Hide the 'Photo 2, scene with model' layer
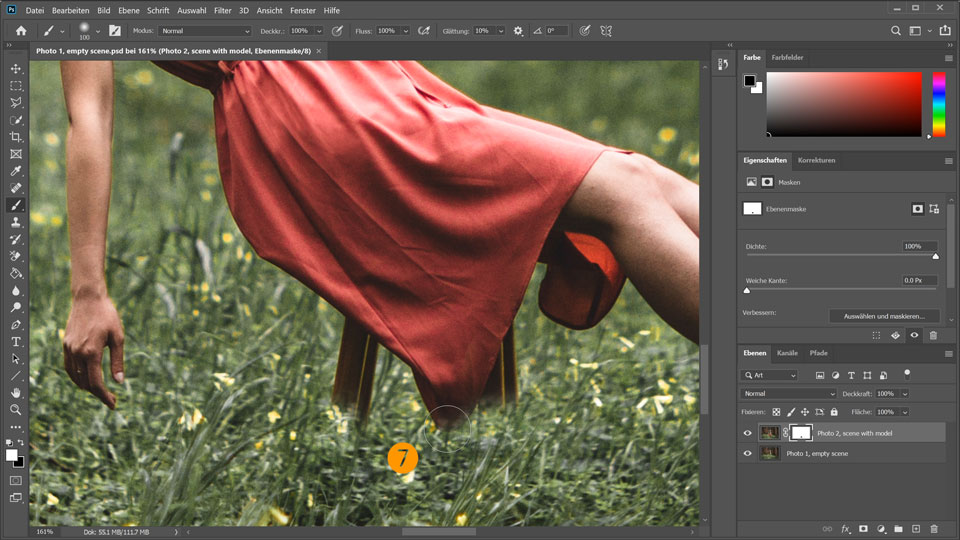 click(x=747, y=433)
